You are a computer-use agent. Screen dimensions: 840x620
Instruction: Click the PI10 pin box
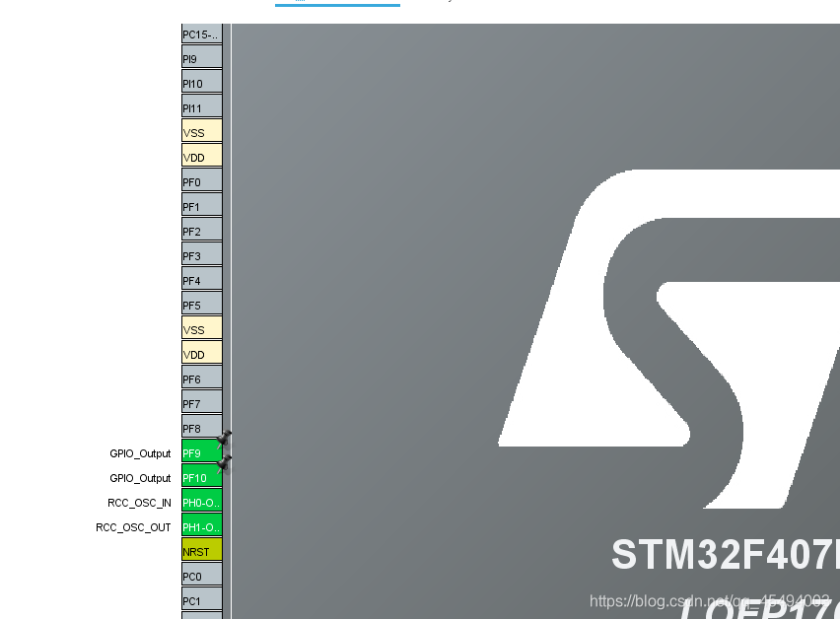202,83
